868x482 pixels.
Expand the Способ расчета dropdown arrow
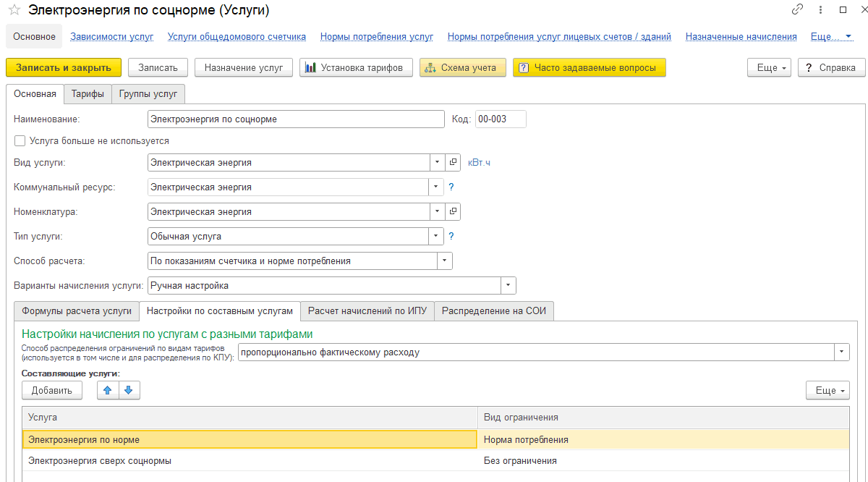click(445, 261)
